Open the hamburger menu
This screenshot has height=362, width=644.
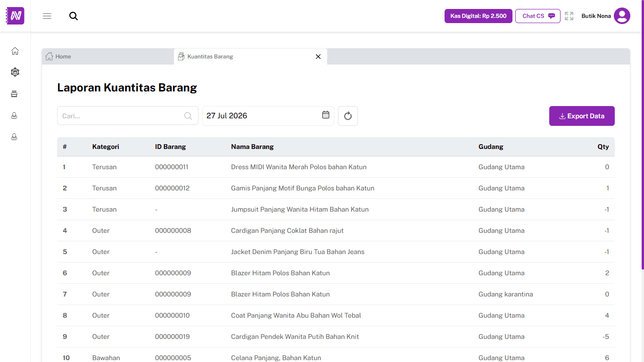[x=47, y=16]
